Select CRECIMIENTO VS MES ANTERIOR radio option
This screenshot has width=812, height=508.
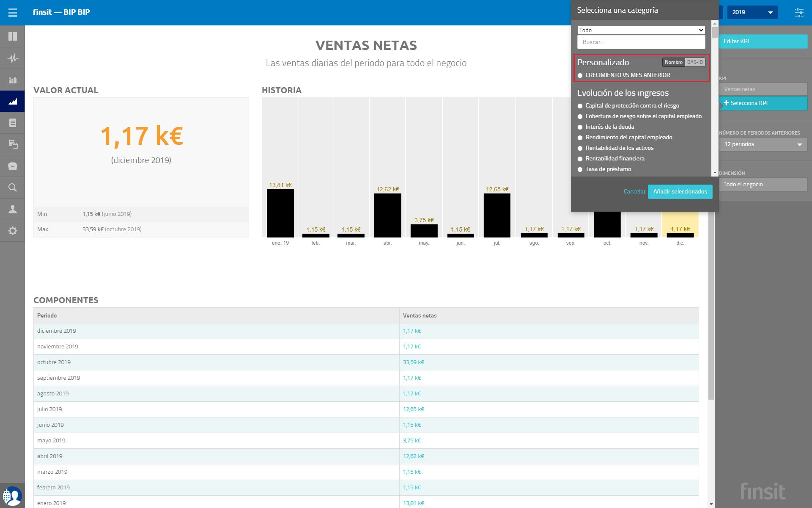tap(580, 75)
